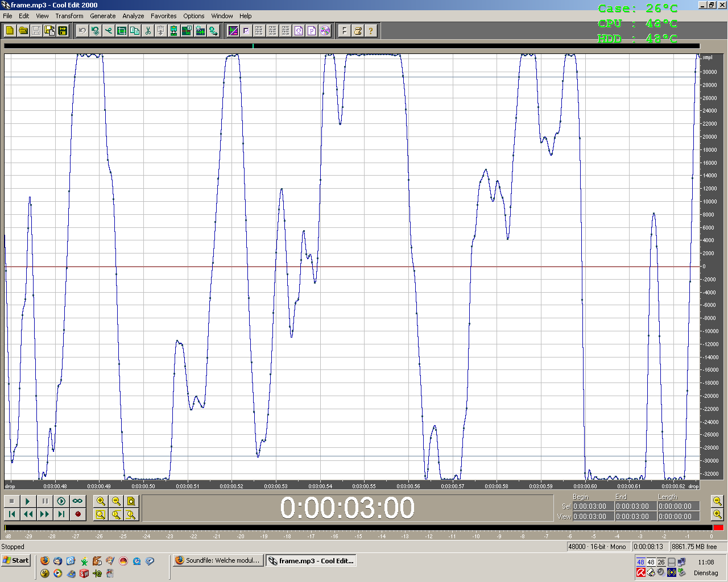Screen dimensions: 728x582
Task: Click Zoom In horizontally magnifier
Action: point(101,501)
